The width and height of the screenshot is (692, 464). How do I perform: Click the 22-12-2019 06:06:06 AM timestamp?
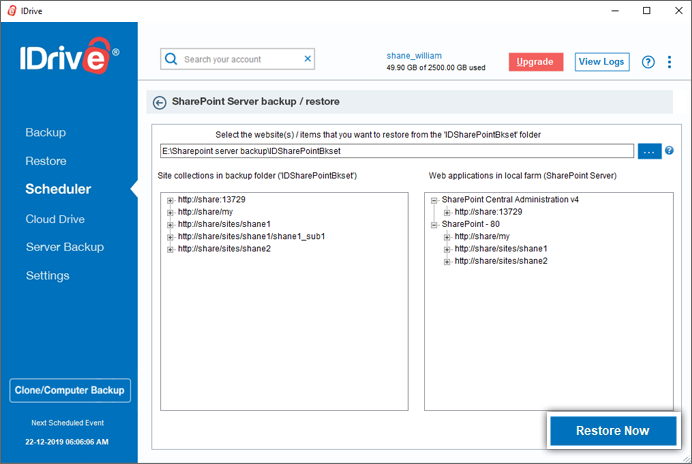point(67,442)
